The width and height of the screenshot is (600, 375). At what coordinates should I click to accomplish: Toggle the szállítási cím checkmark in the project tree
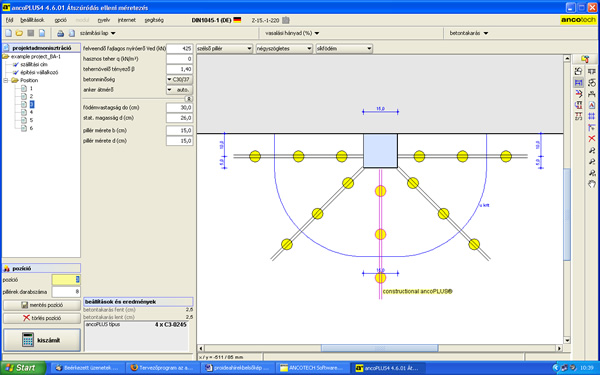(x=16, y=64)
